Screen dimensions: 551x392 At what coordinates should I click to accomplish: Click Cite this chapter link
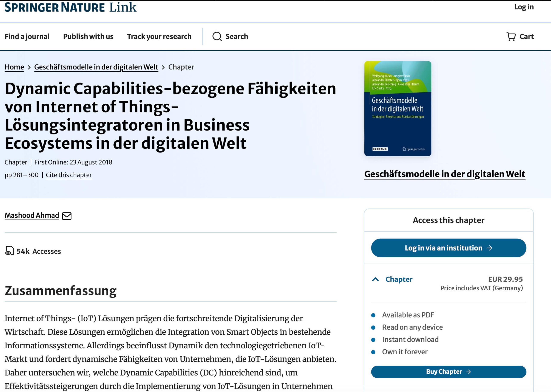[69, 175]
